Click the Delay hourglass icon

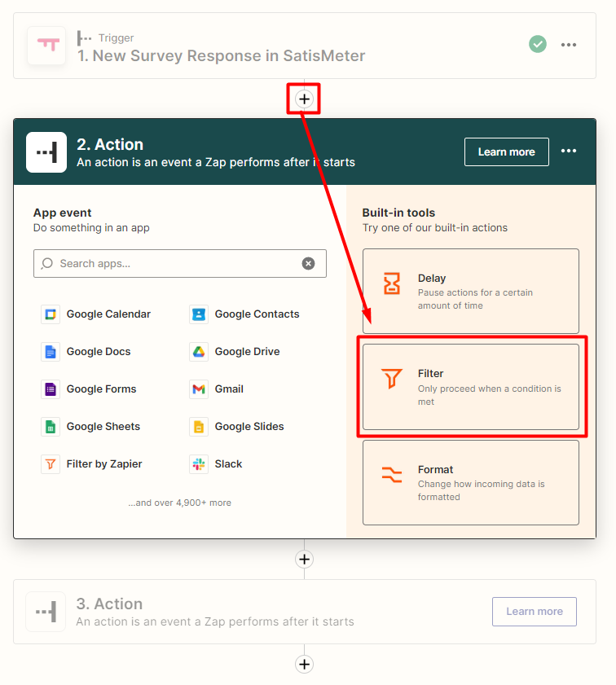pyautogui.click(x=391, y=283)
